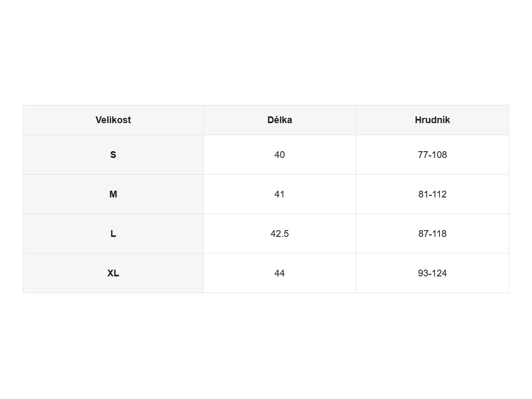Screen dimensions: 532x399
Task: Select the M size row label
Action: tap(113, 194)
